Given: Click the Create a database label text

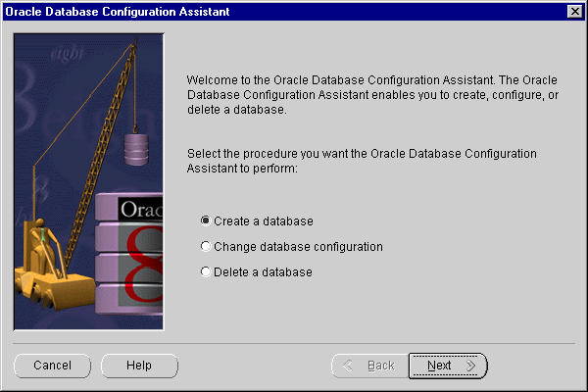Looking at the screenshot, I should click(x=263, y=220).
